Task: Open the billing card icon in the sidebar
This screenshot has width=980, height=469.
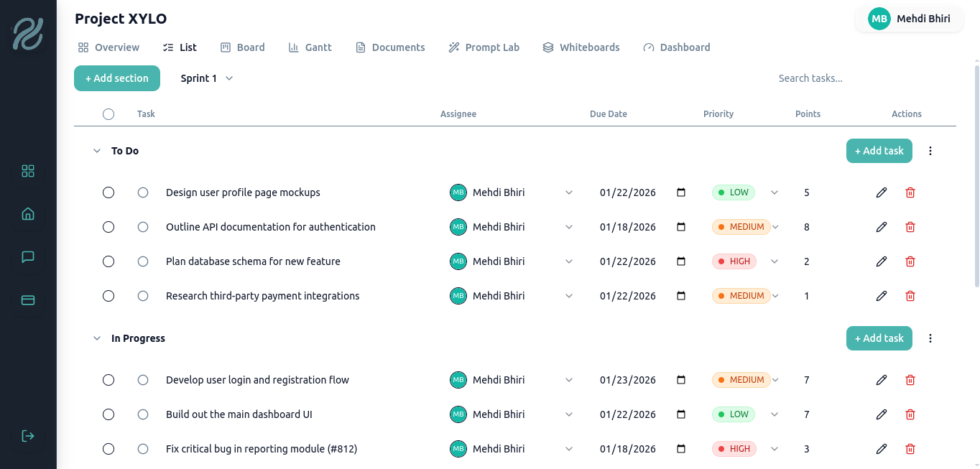Action: click(28, 300)
